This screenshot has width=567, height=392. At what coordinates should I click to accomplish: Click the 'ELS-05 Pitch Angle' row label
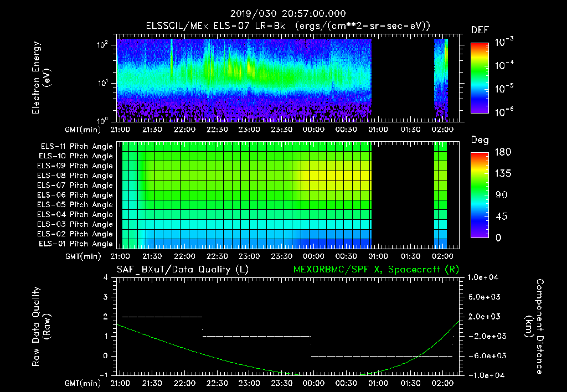(75, 205)
